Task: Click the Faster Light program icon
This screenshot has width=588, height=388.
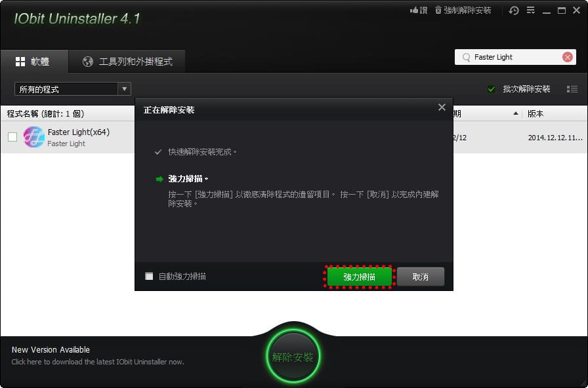Action: tap(34, 137)
